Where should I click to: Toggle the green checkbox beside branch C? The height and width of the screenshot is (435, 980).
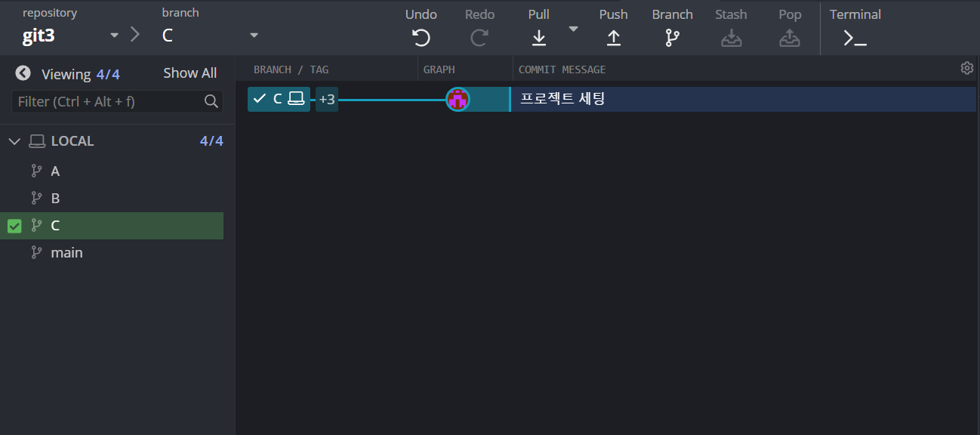tap(14, 226)
